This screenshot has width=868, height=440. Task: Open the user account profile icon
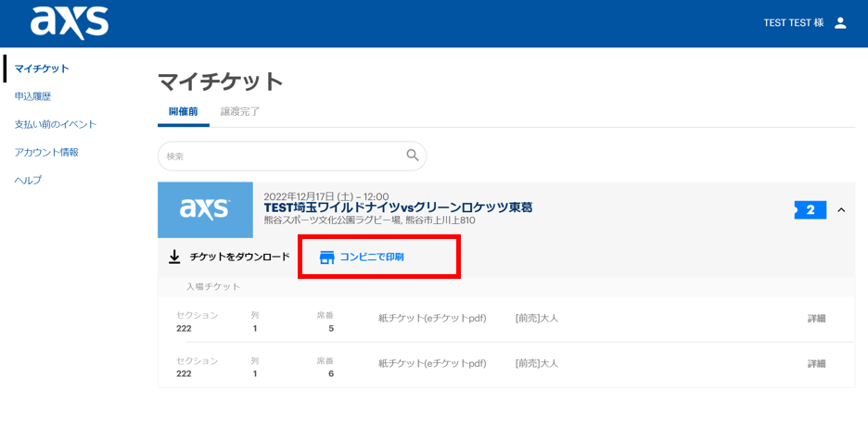[840, 23]
